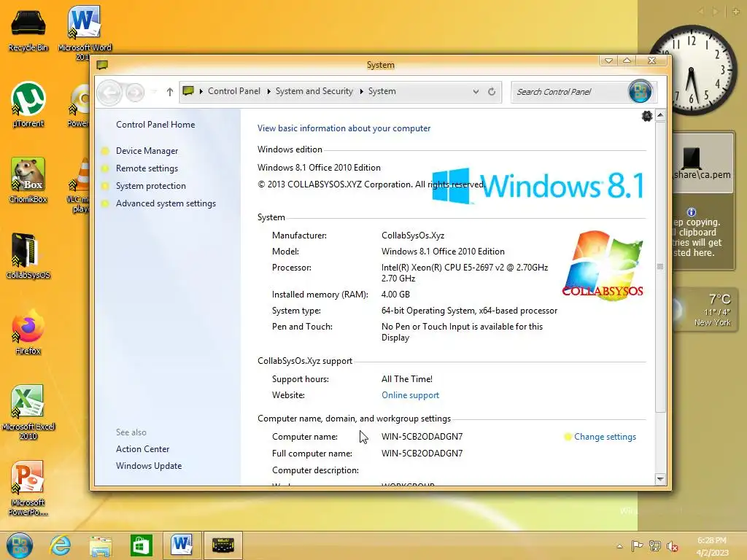Image resolution: width=747 pixels, height=560 pixels.
Task: Click the search orb button in search box
Action: coord(640,91)
